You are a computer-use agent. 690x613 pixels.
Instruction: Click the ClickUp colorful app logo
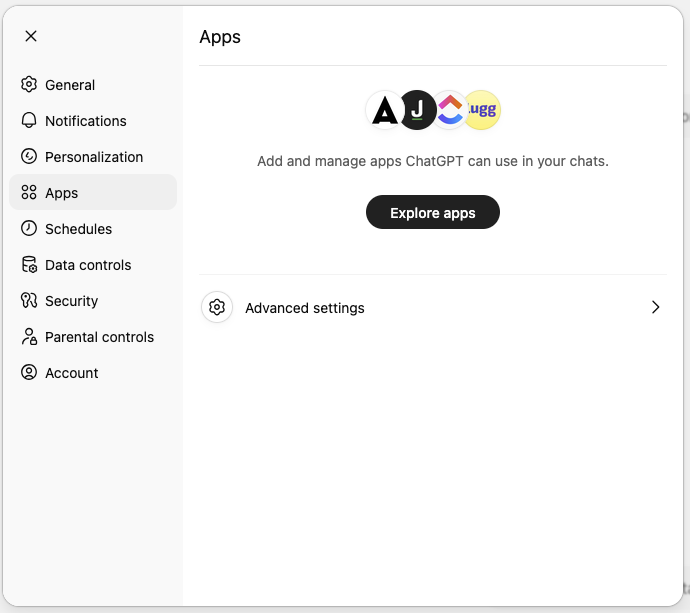coord(450,110)
